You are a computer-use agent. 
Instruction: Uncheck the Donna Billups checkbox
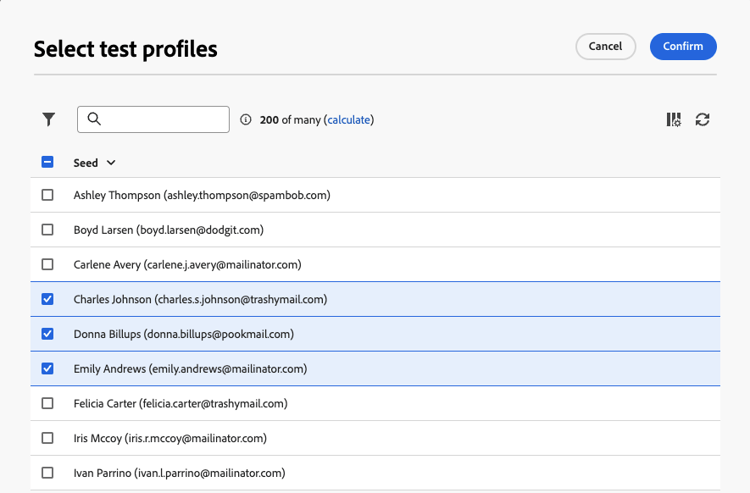[x=47, y=334]
